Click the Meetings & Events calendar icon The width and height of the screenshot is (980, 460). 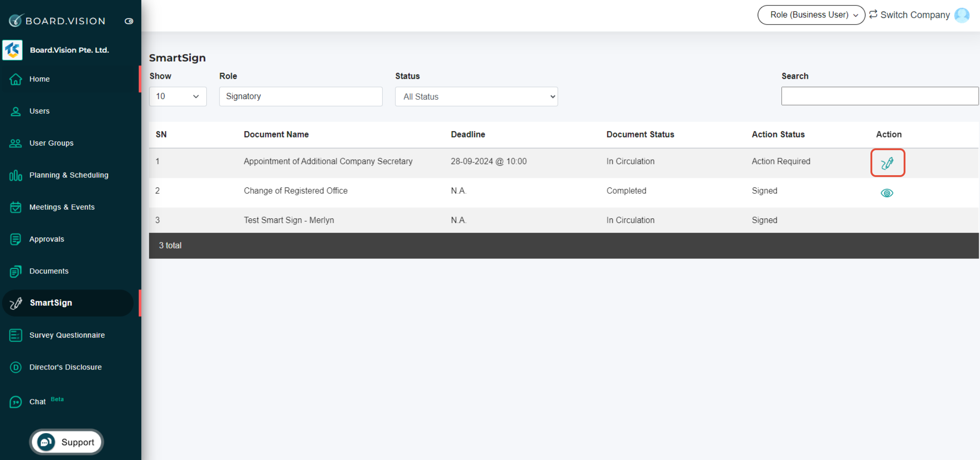(15, 207)
